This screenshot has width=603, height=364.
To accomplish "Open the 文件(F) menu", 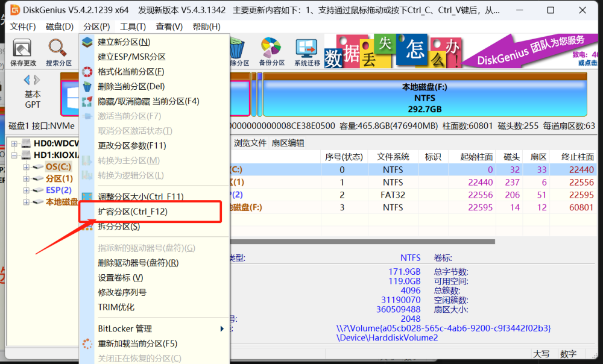I will (23, 27).
